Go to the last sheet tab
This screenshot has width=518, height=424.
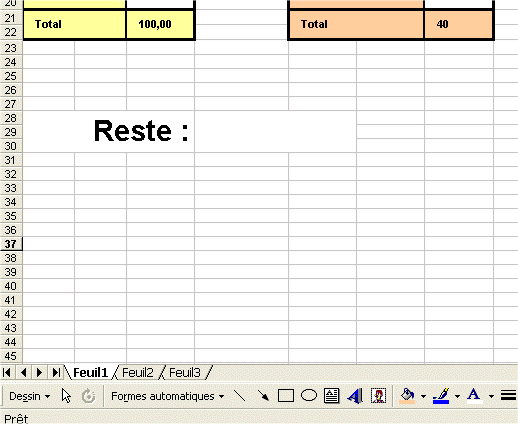click(x=56, y=372)
